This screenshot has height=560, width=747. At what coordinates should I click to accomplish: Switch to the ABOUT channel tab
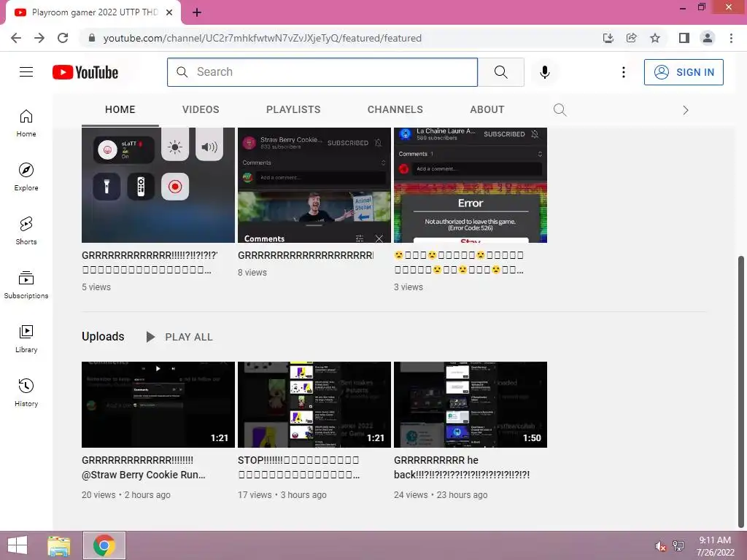pos(487,109)
